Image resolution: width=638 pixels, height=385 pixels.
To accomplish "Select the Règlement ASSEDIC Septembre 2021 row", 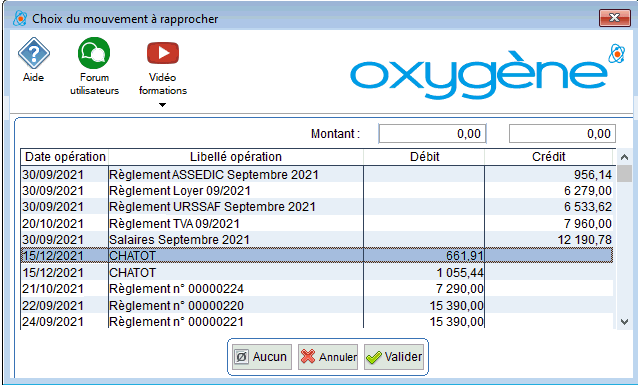I will [x=317, y=175].
